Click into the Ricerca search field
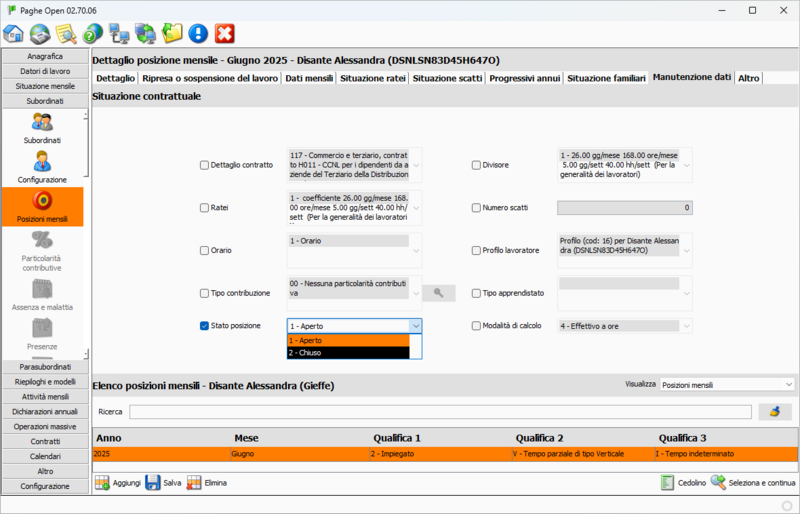Screen dimensions: 800x514 (440, 411)
